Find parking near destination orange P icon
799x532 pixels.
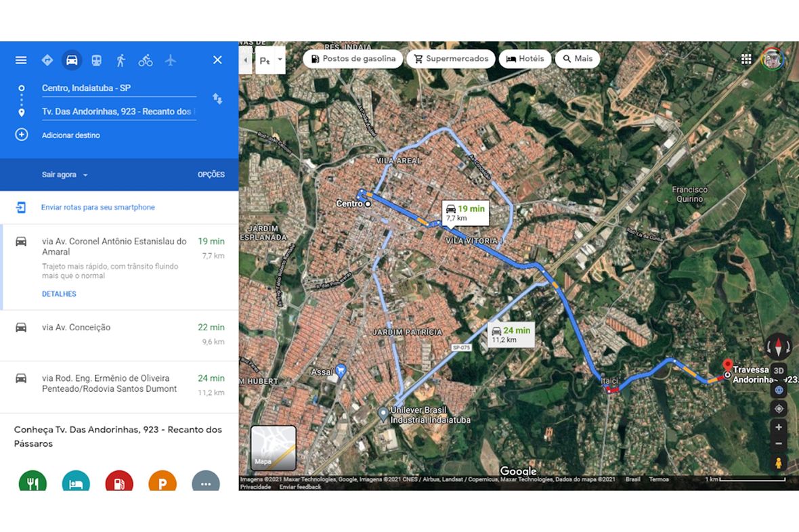pyautogui.click(x=163, y=481)
